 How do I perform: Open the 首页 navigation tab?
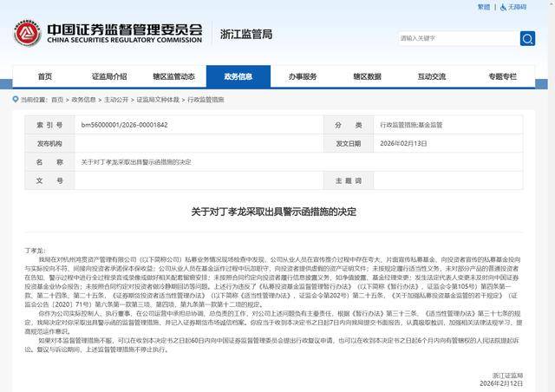(45, 76)
